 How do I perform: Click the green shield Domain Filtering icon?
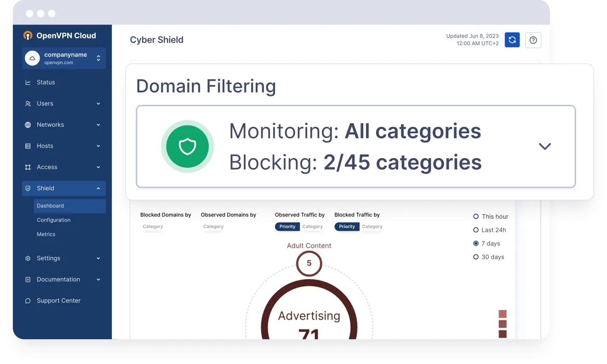188,147
